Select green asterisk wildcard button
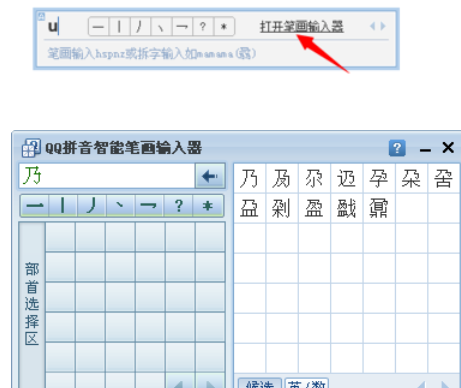 click(209, 206)
